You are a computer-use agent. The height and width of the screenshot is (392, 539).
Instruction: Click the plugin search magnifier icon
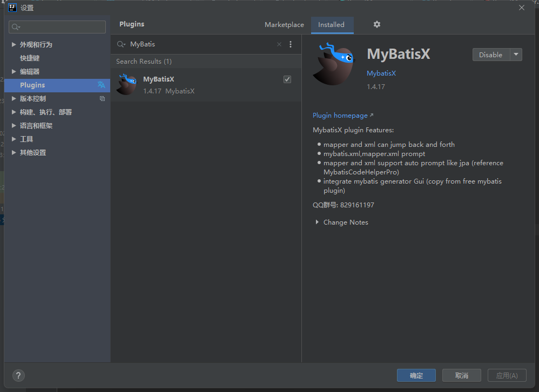point(121,44)
